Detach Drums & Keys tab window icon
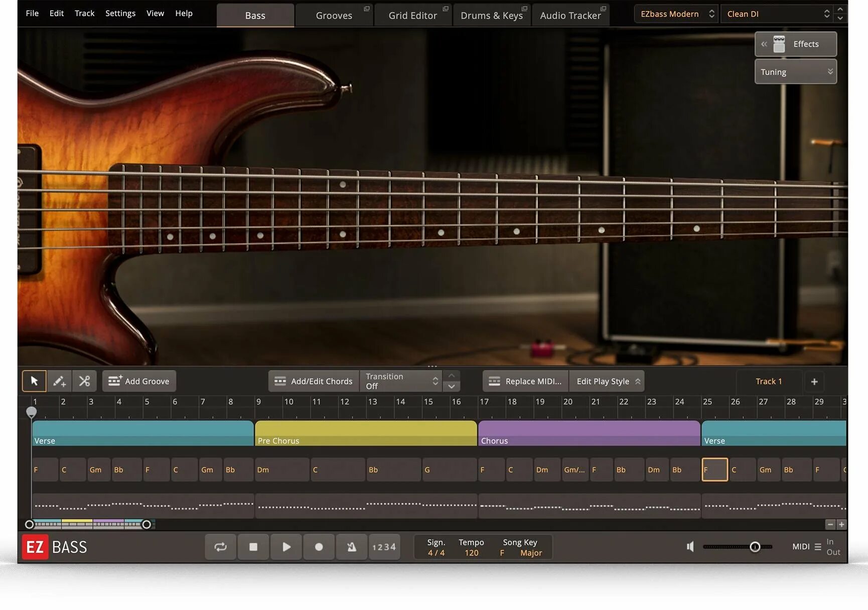Image resolution: width=868 pixels, height=610 pixels. click(524, 9)
